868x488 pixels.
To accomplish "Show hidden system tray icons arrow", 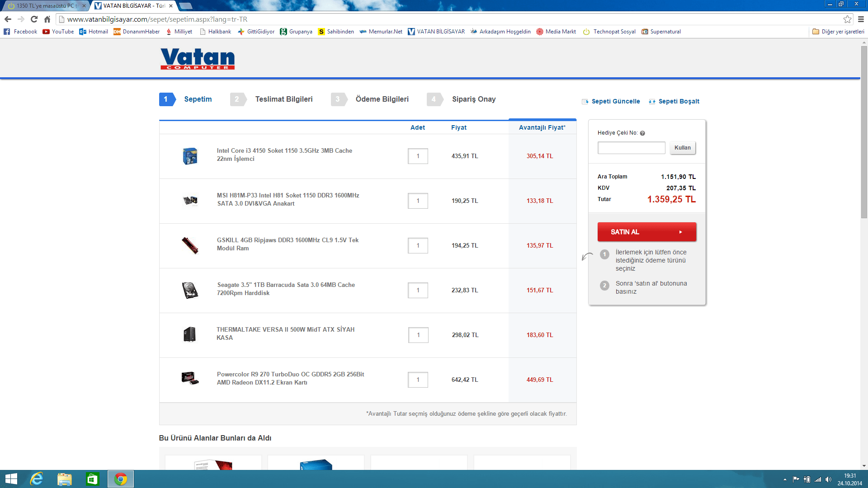I will click(785, 479).
